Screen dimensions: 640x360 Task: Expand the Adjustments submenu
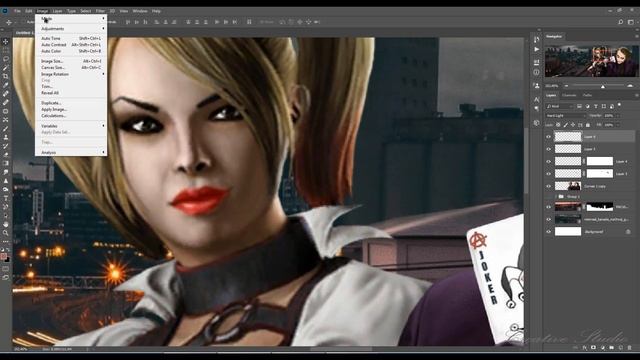71,29
